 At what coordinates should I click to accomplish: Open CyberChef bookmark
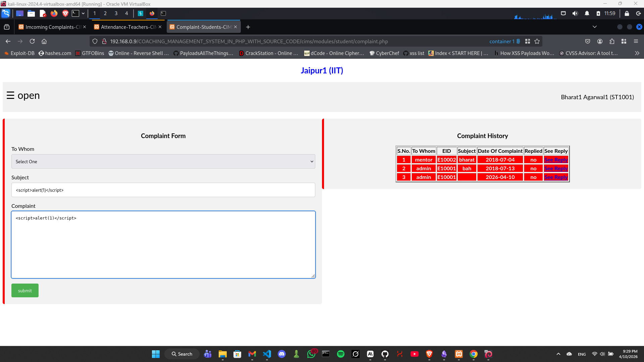384,53
